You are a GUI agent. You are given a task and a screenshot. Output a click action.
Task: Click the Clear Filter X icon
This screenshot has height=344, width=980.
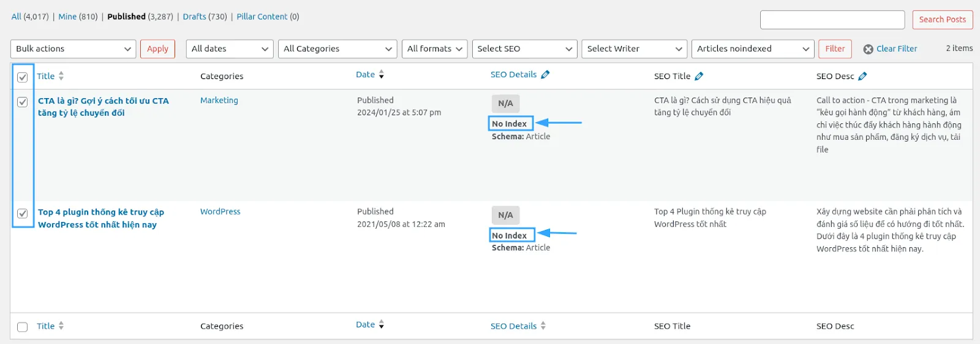[868, 49]
